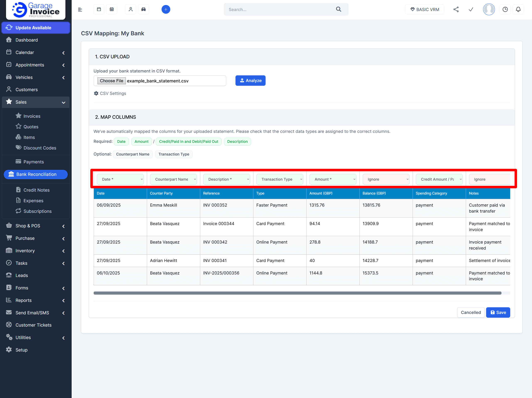Click the table horizontal scrollbar
This screenshot has height=398, width=532.
[297, 293]
